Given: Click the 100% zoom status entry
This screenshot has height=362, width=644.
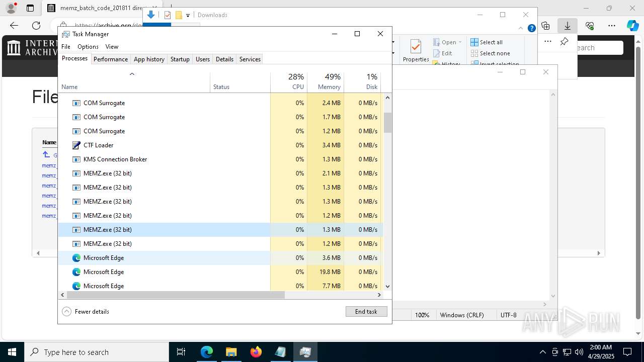Looking at the screenshot, I should [x=422, y=315].
